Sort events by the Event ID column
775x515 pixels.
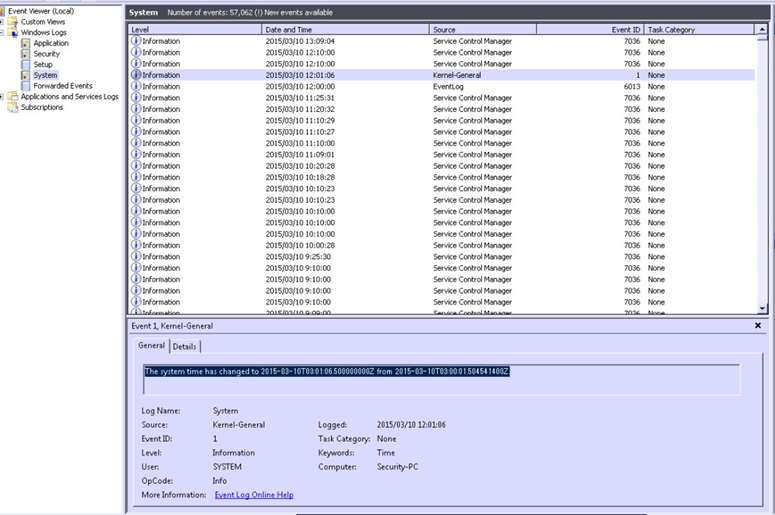pyautogui.click(x=590, y=30)
